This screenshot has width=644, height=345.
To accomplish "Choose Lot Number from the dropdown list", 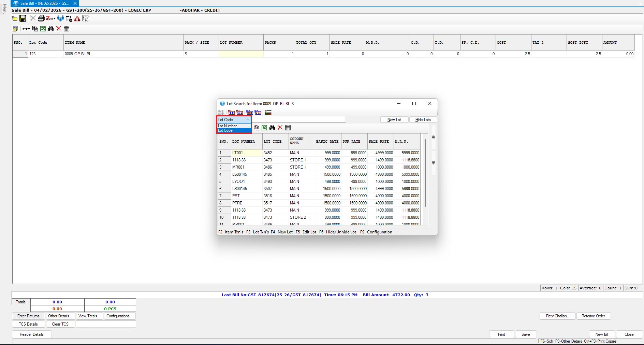I will pos(228,126).
